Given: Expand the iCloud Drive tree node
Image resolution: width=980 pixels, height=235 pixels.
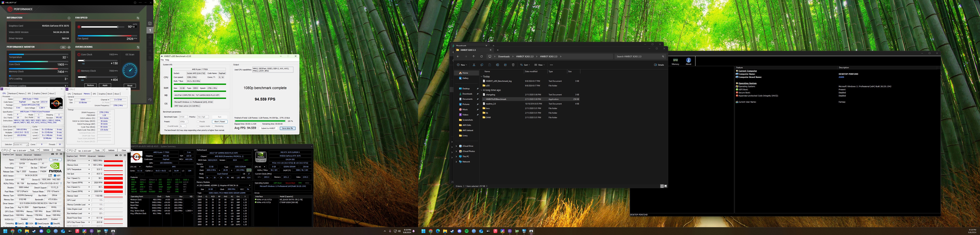Looking at the screenshot, I should point(456,146).
